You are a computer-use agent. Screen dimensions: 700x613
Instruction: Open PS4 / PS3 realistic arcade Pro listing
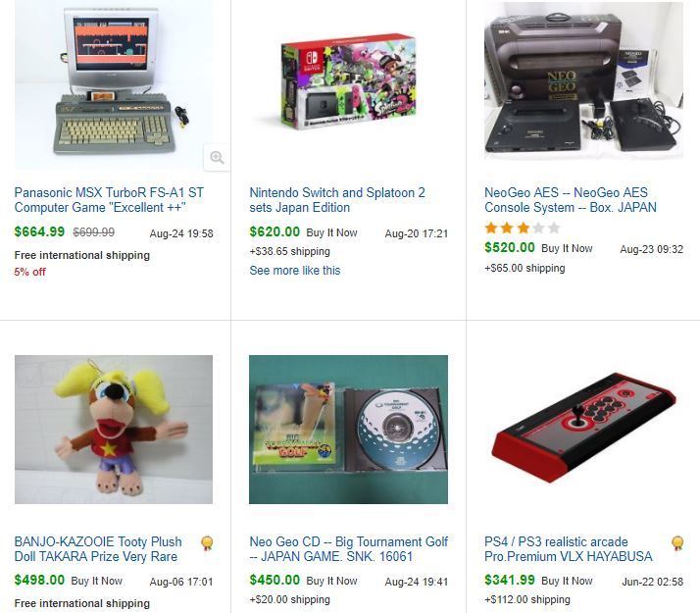pyautogui.click(x=569, y=549)
